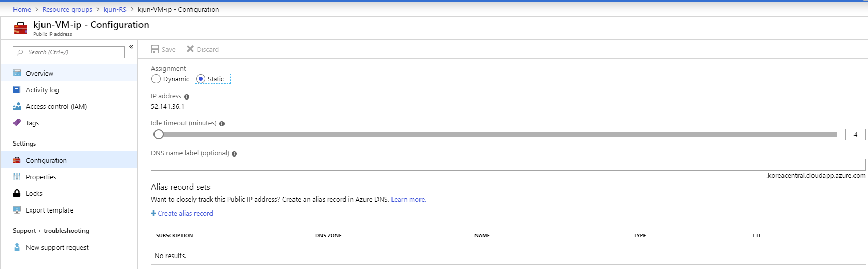The height and width of the screenshot is (269, 868).
Task: Click Create alias record link
Action: (185, 213)
